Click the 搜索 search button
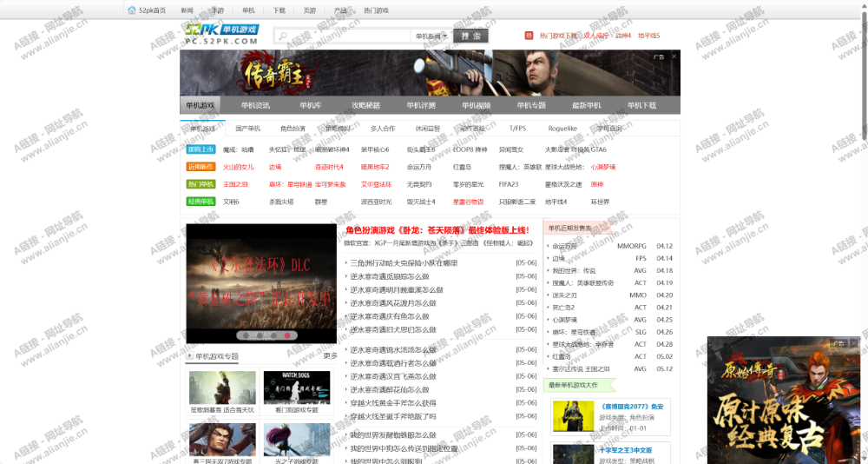868x464 pixels. point(470,36)
